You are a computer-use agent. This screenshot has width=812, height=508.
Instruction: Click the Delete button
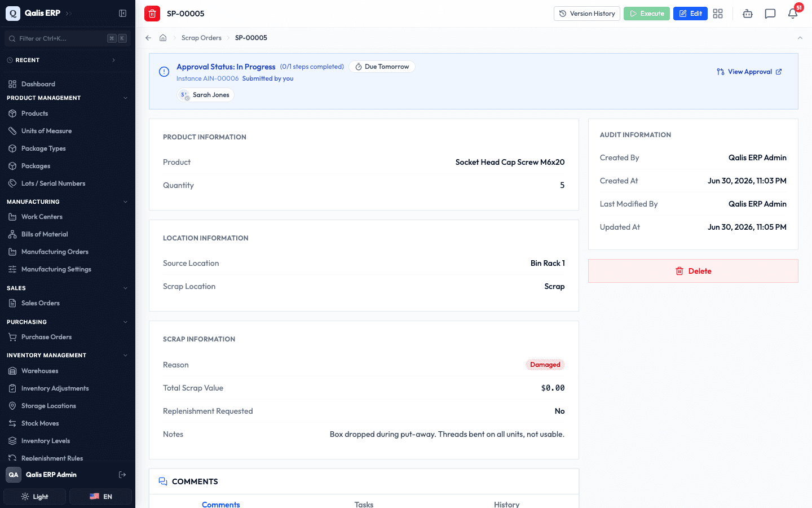693,271
